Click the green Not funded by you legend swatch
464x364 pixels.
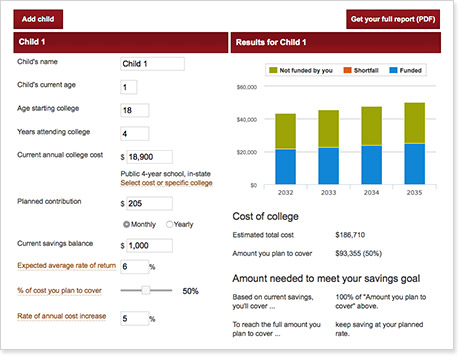point(273,70)
